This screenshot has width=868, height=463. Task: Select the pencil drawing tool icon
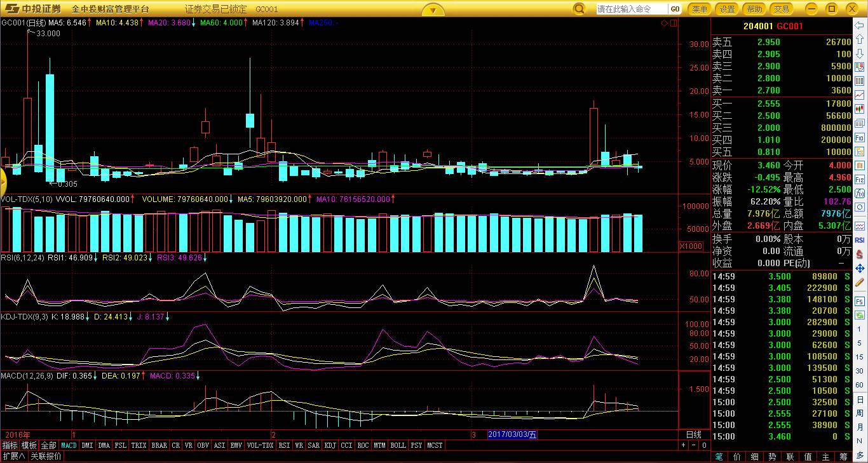pos(860,282)
